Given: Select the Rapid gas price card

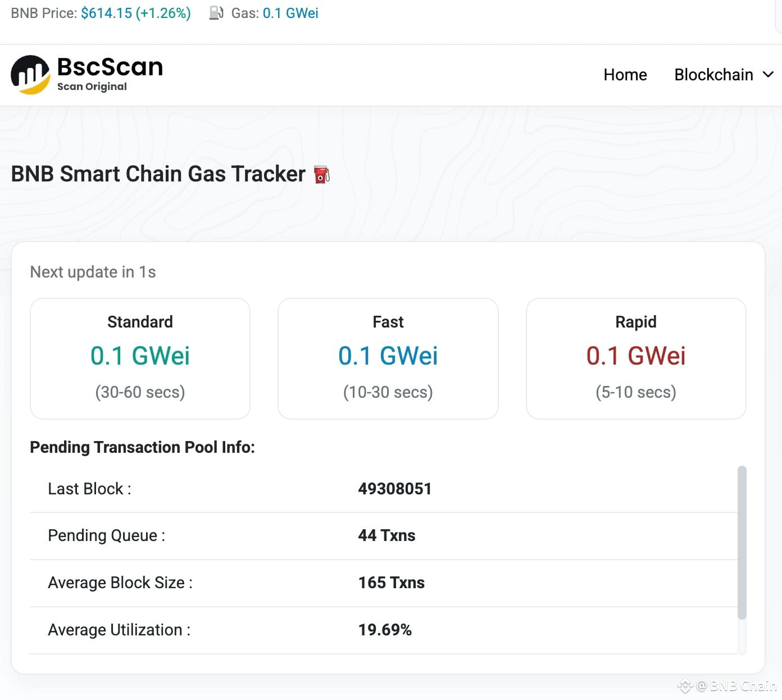Looking at the screenshot, I should click(x=635, y=359).
